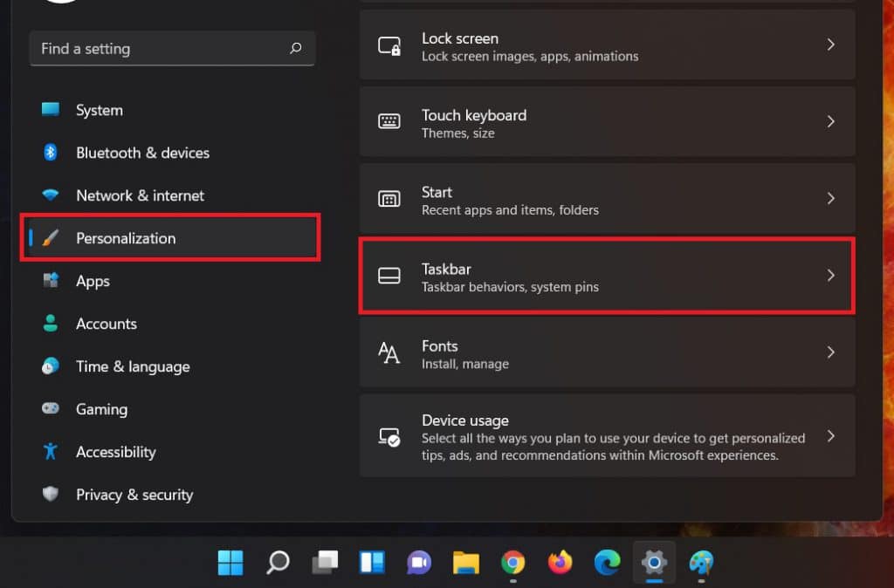
Task: Open Task View on the taskbar
Action: click(325, 563)
